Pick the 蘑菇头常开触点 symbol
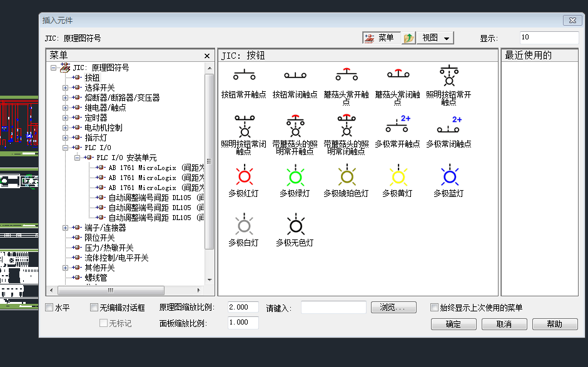This screenshot has height=367, width=588. 346,76
